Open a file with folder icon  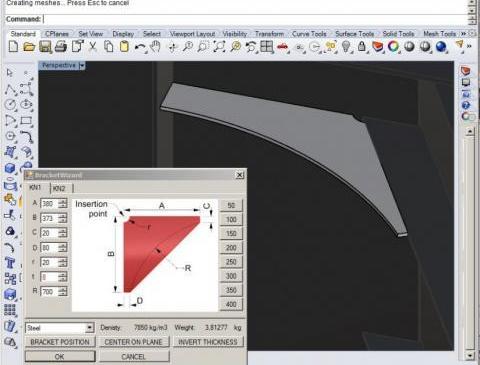pyautogui.click(x=29, y=47)
